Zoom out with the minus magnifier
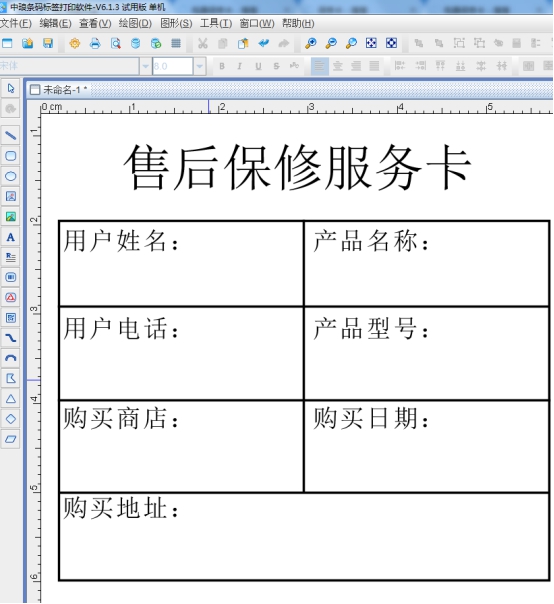The width and height of the screenshot is (554, 604). click(331, 43)
